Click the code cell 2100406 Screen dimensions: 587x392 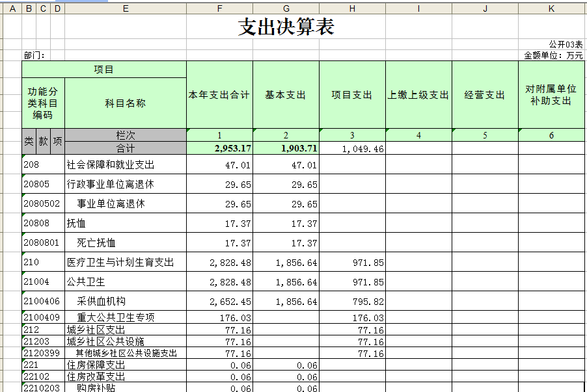coord(43,302)
